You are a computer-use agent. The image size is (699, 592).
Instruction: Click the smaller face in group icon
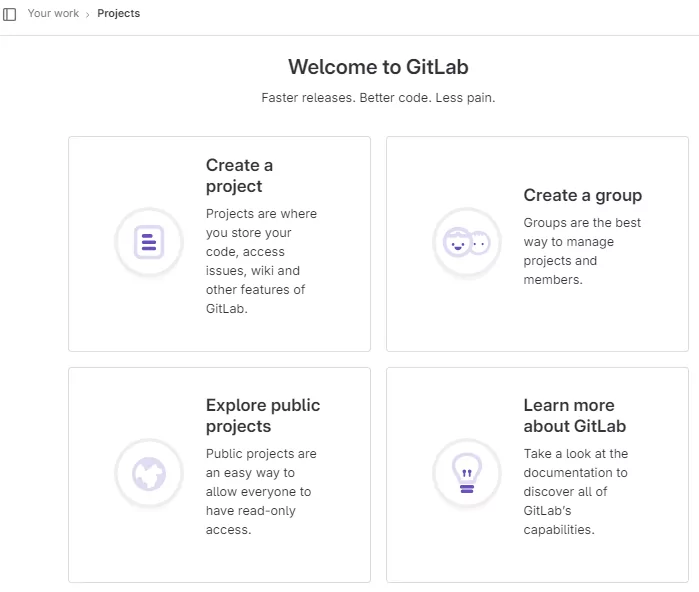click(x=481, y=243)
